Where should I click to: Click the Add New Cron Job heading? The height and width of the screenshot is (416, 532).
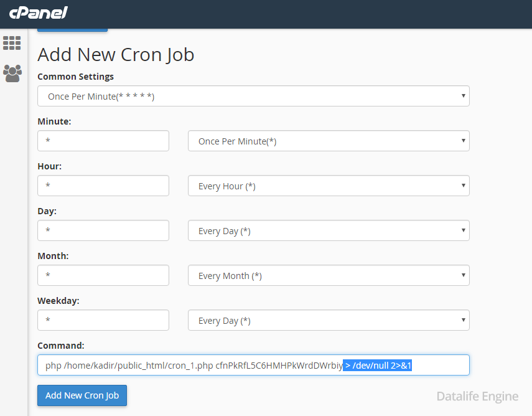tap(116, 55)
